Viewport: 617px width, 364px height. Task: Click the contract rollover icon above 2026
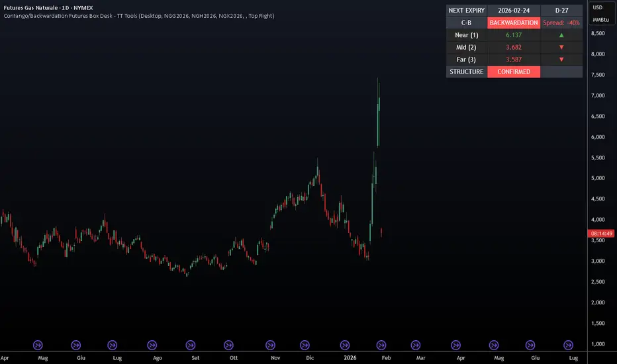pyautogui.click(x=345, y=345)
